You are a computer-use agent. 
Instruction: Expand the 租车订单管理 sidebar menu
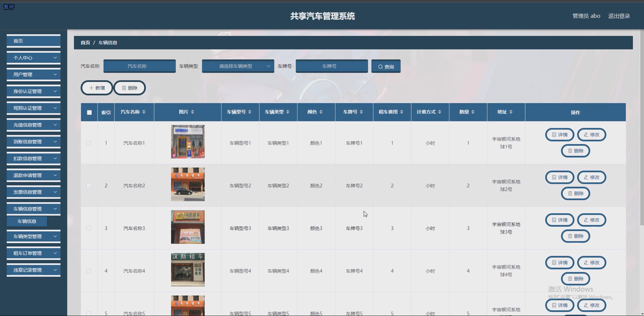[34, 253]
